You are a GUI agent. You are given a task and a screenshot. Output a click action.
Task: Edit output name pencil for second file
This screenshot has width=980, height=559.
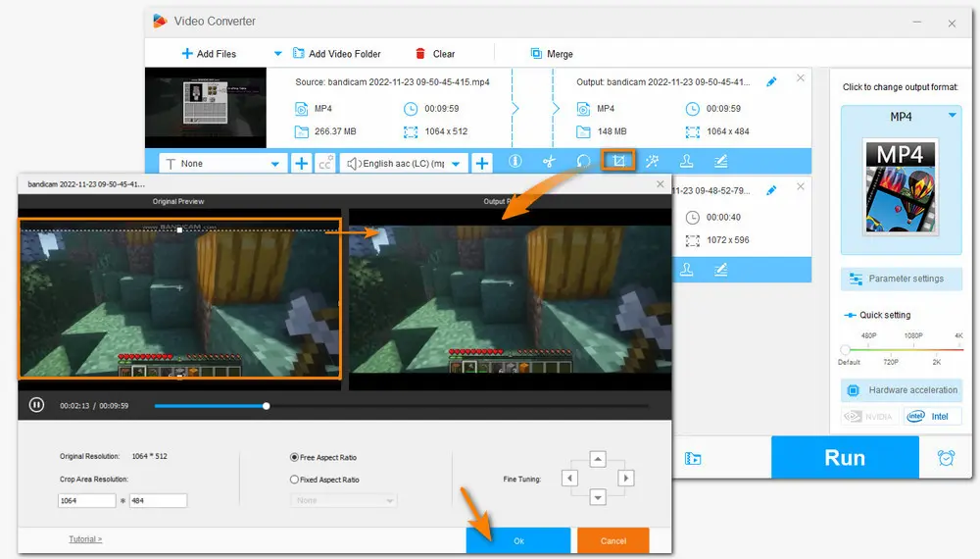coord(771,190)
